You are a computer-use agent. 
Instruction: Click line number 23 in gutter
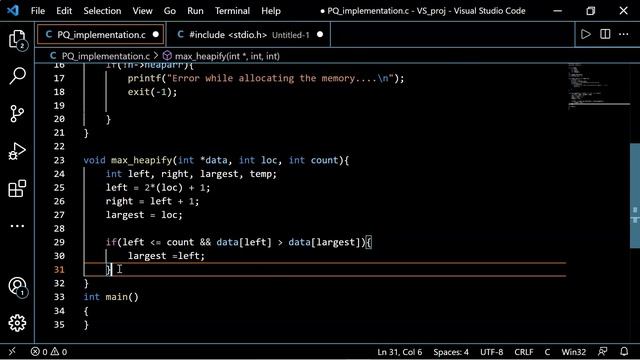59,160
